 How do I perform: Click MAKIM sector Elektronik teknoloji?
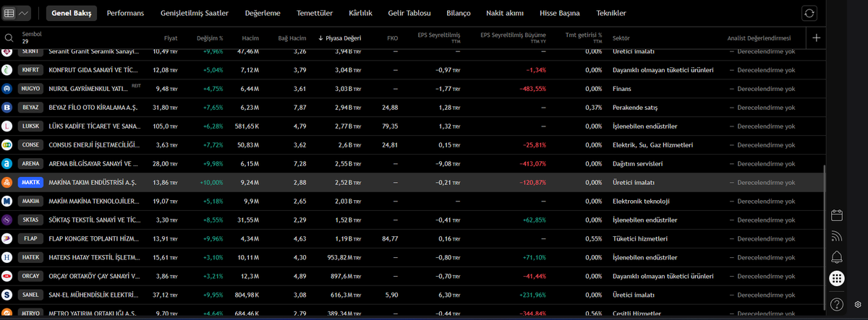point(641,202)
